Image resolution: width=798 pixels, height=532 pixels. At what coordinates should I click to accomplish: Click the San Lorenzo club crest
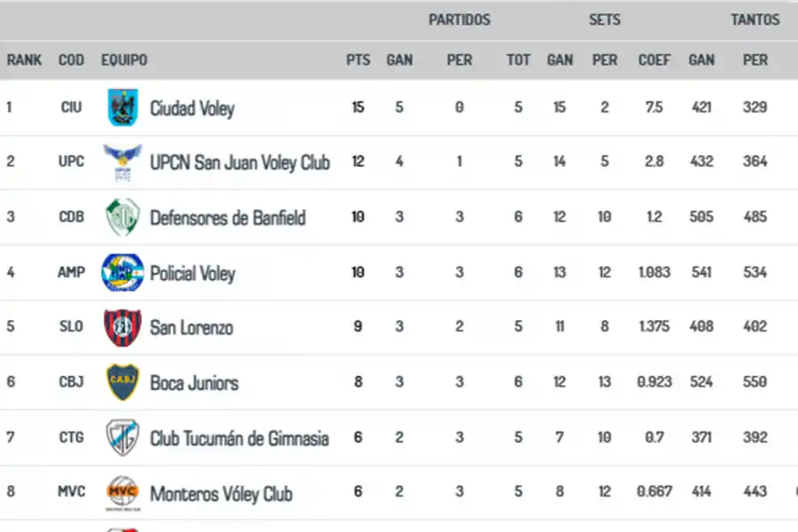coord(122,327)
